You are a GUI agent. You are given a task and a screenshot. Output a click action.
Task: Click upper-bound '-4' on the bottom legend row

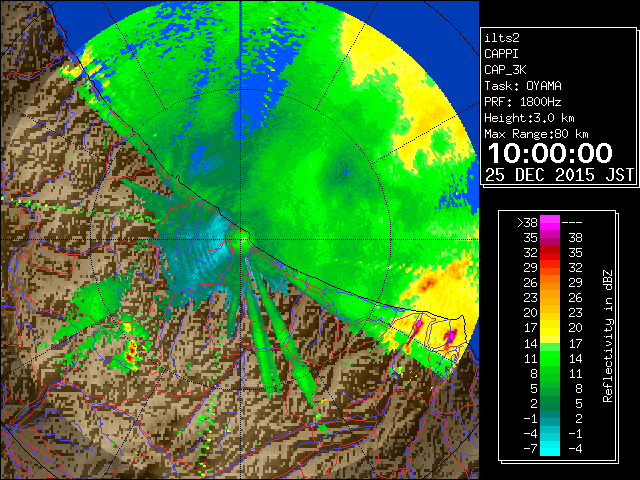click(x=575, y=449)
